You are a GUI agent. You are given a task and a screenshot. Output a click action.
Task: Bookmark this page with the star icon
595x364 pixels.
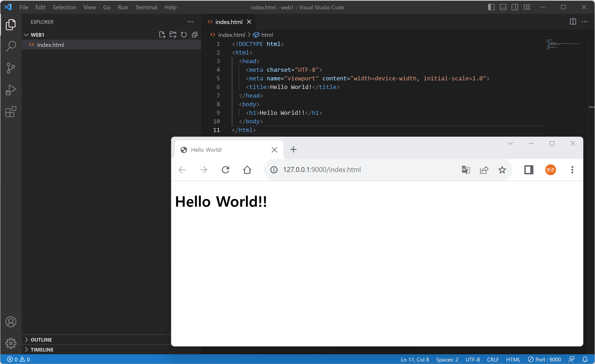coord(502,170)
